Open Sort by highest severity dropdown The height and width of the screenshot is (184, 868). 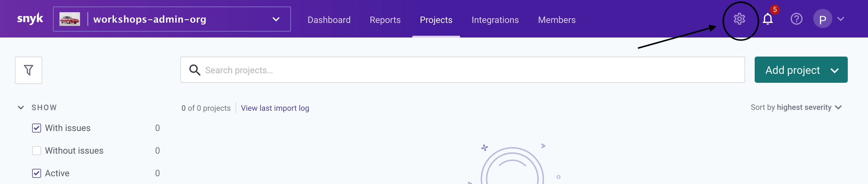[x=796, y=107]
